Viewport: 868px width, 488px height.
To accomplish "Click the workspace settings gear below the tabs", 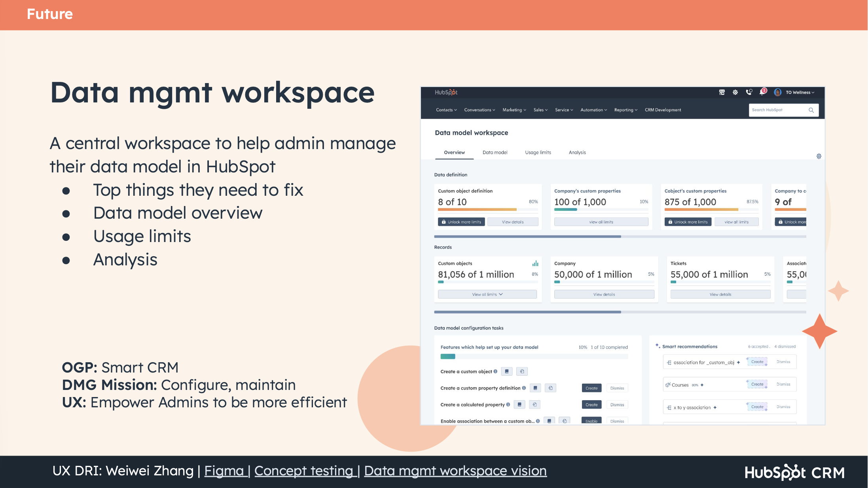I will pos(819,156).
